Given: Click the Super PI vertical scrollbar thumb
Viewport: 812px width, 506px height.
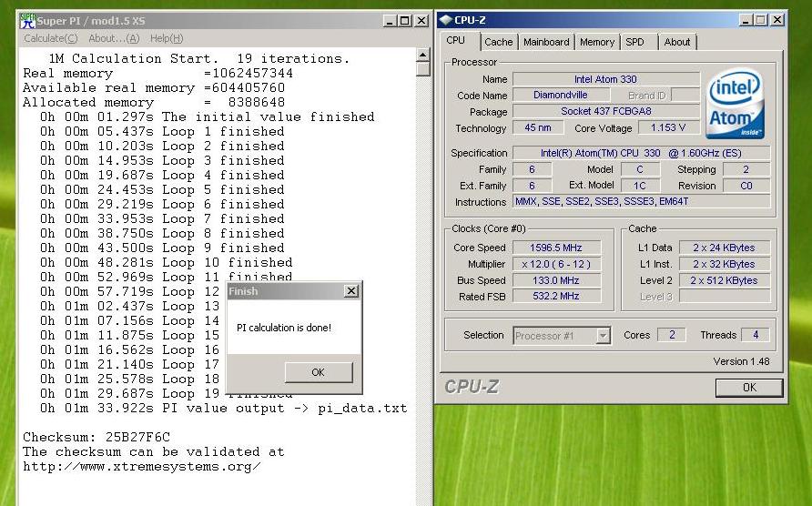Looking at the screenshot, I should 423,69.
